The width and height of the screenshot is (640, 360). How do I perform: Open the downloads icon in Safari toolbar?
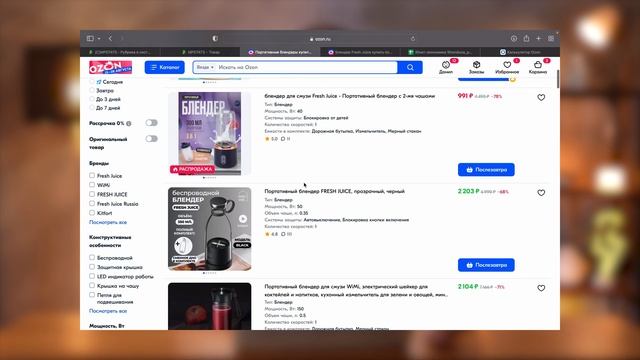click(514, 38)
